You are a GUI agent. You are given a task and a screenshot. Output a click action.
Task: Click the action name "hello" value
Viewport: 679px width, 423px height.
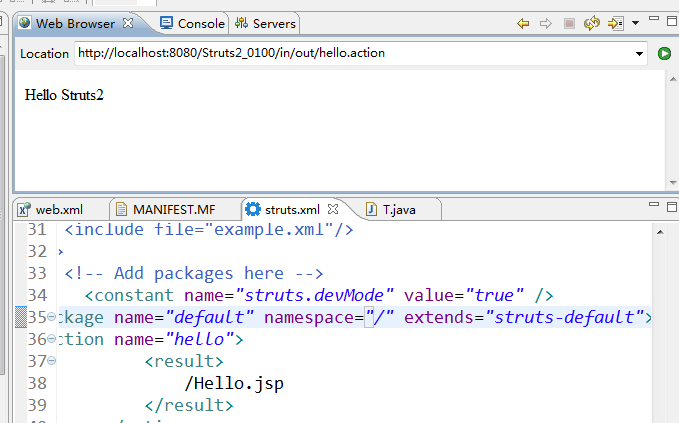[x=199, y=339]
